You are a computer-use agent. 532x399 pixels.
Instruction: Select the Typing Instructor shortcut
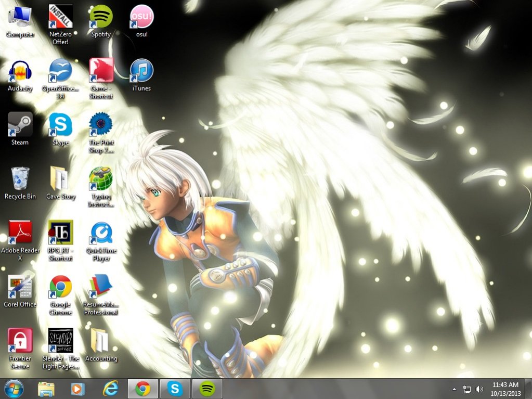(x=101, y=187)
